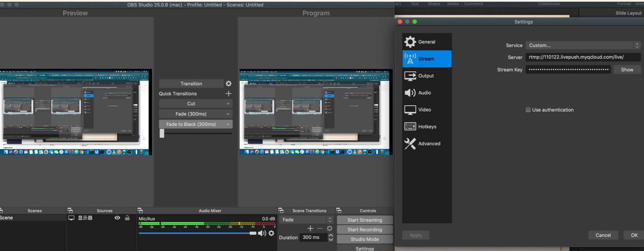Click the Server URL input field
The height and width of the screenshot is (251, 644).
(583, 57)
